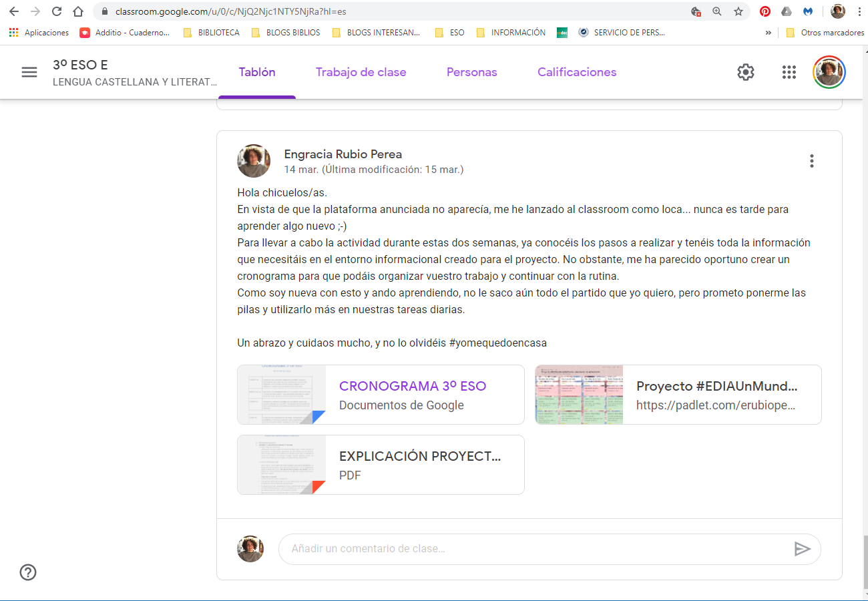Click the browser reload button

click(x=57, y=11)
